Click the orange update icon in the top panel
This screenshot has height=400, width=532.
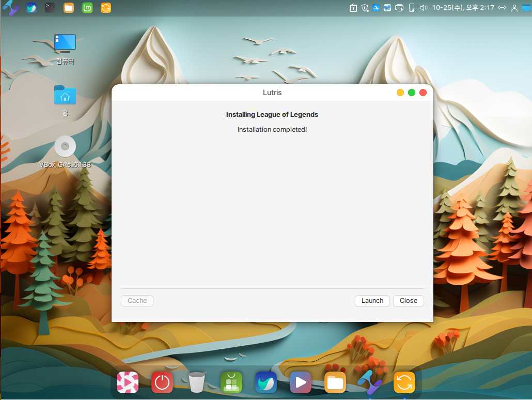click(x=106, y=8)
